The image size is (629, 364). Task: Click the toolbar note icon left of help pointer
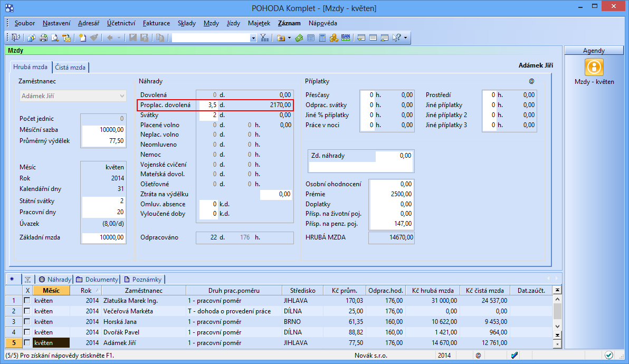pos(384,37)
